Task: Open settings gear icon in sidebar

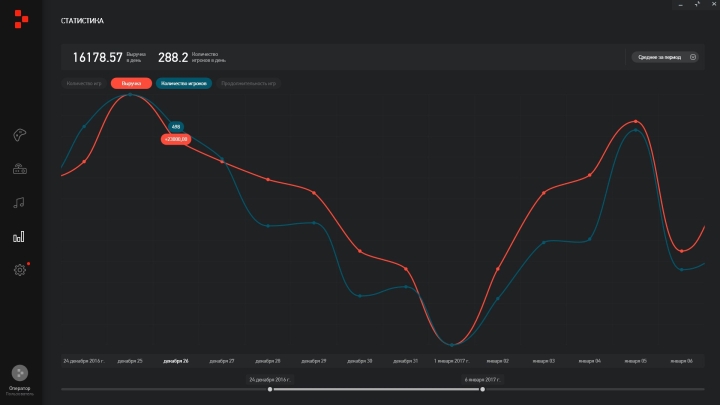Action: point(19,270)
